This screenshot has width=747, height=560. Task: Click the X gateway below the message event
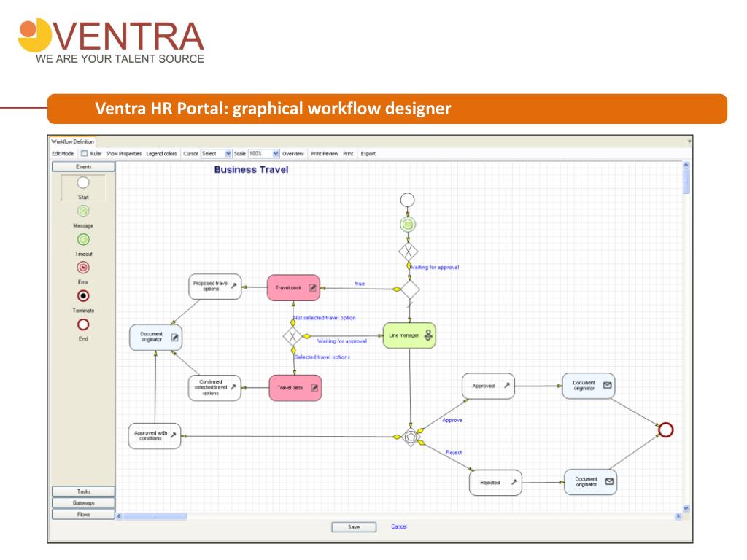click(x=409, y=251)
